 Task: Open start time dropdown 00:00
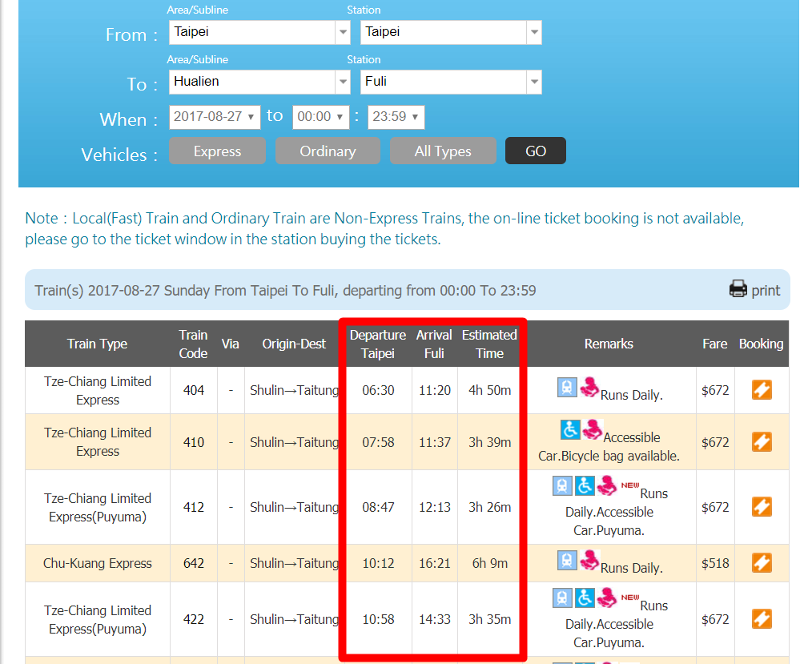[320, 117]
